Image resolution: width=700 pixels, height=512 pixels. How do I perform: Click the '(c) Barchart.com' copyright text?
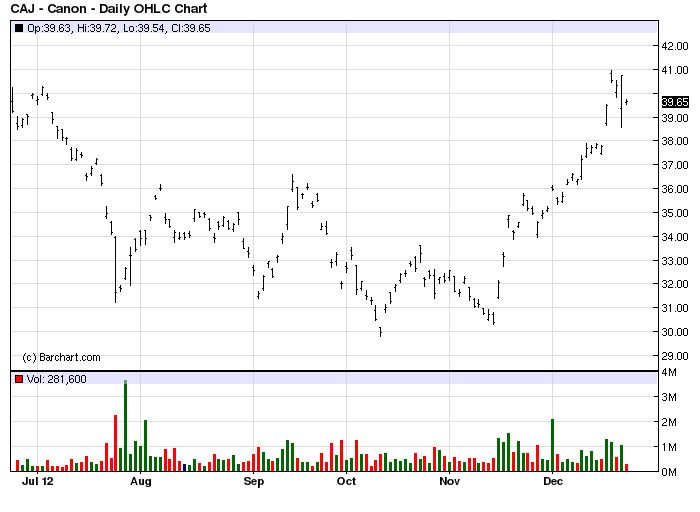tap(61, 357)
